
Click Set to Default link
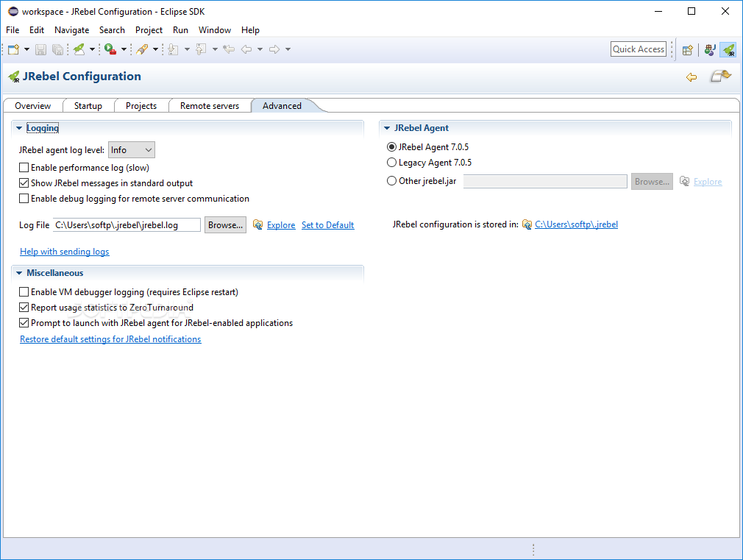point(328,225)
